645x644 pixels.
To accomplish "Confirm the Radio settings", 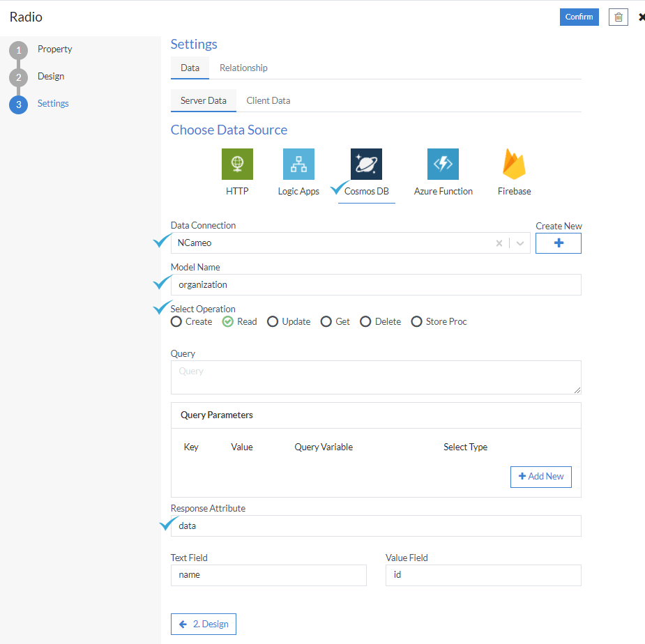I will coord(579,17).
